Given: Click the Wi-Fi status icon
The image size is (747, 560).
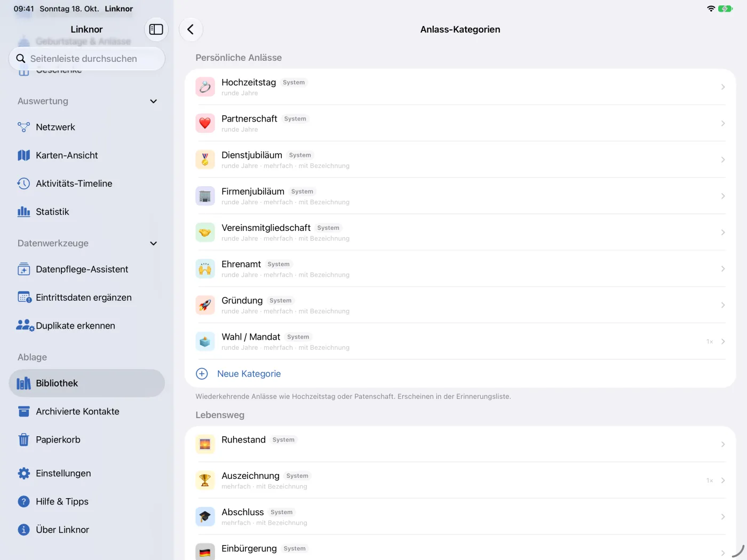Looking at the screenshot, I should pyautogui.click(x=711, y=9).
